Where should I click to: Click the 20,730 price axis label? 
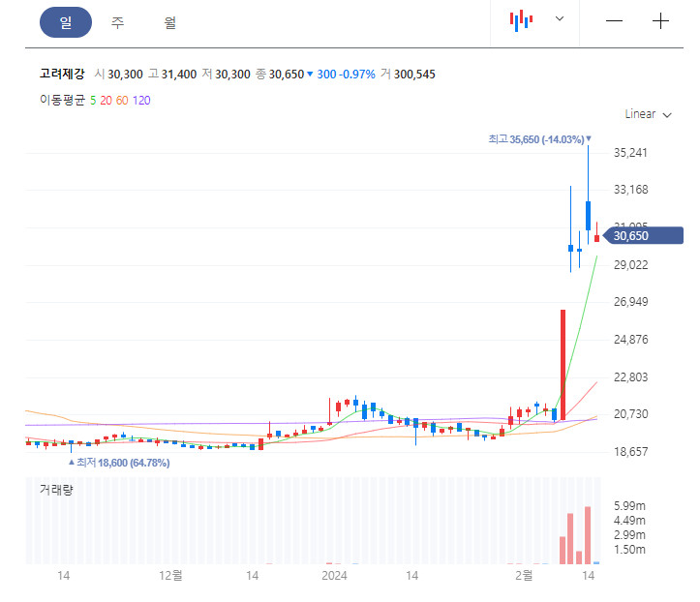[630, 414]
